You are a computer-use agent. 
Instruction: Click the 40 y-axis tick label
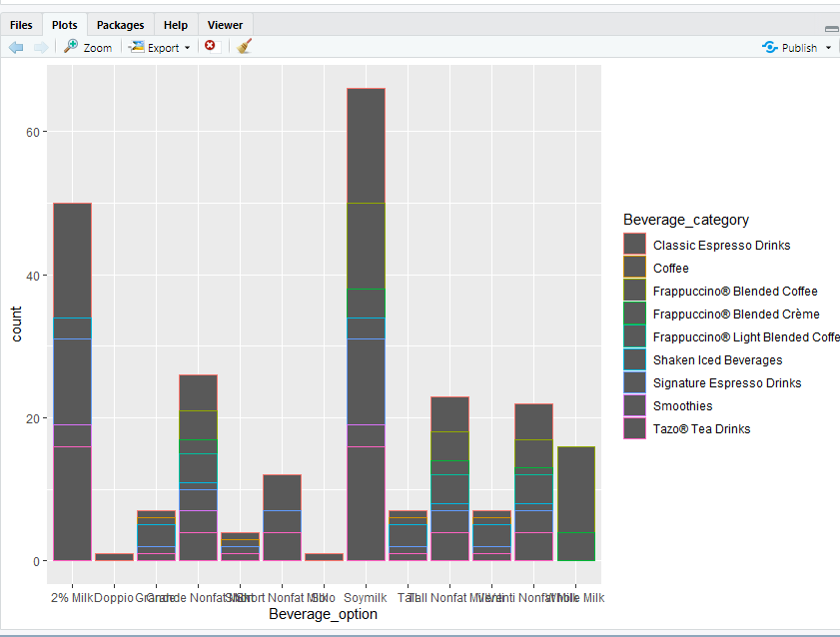pyautogui.click(x=33, y=276)
